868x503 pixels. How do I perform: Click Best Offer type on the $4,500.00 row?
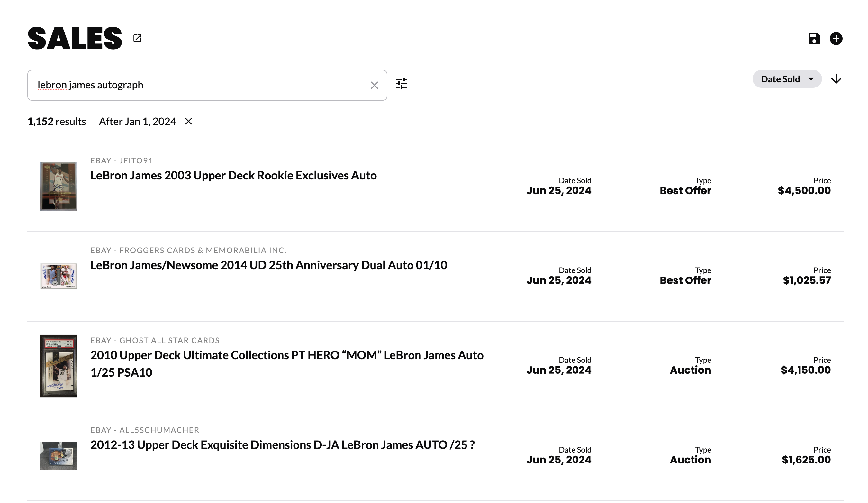point(685,190)
